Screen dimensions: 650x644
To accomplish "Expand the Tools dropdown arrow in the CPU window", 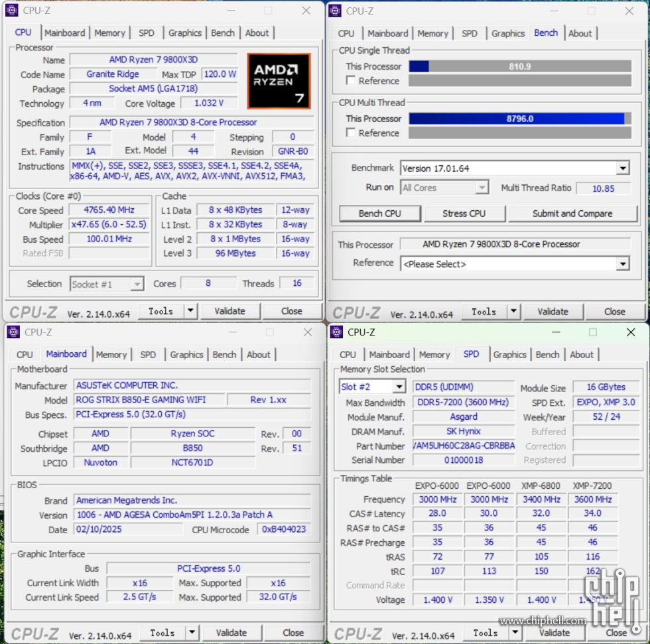I will pyautogui.click(x=190, y=311).
